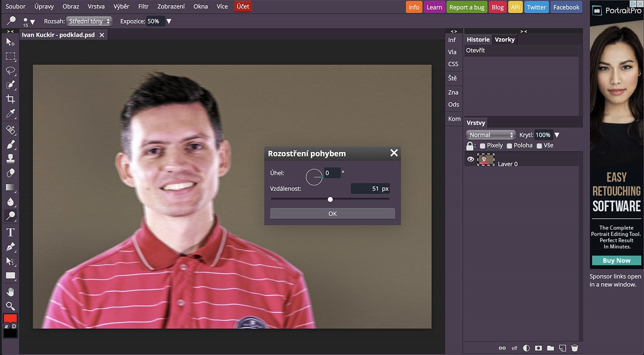Select the Gradient tool
Viewport: 644px width, 355px height.
[10, 187]
